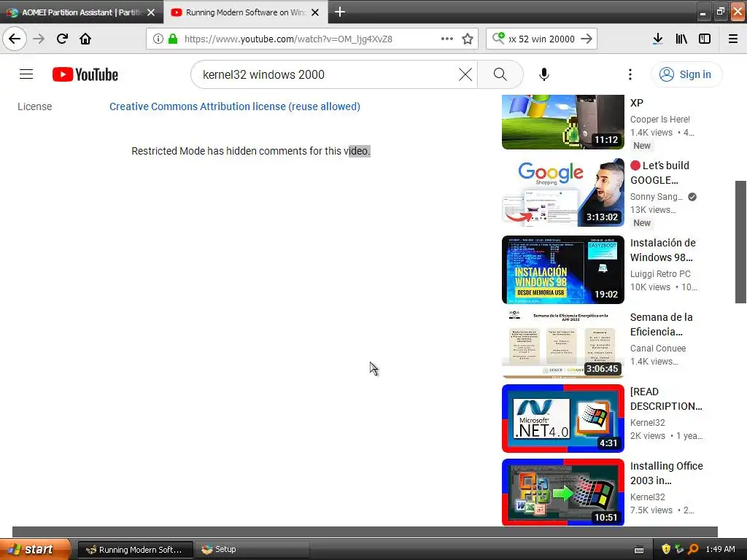This screenshot has width=747, height=560.
Task: Submit the browser search with arrow
Action: (587, 39)
